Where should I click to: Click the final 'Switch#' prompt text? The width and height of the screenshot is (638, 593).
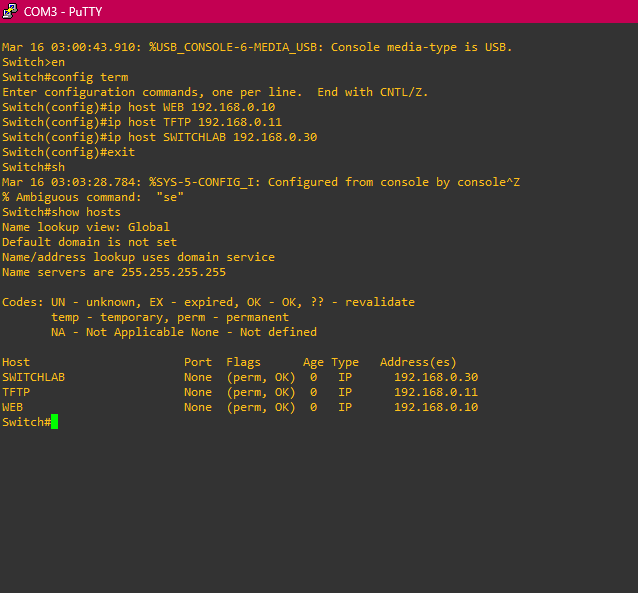[x=26, y=422]
